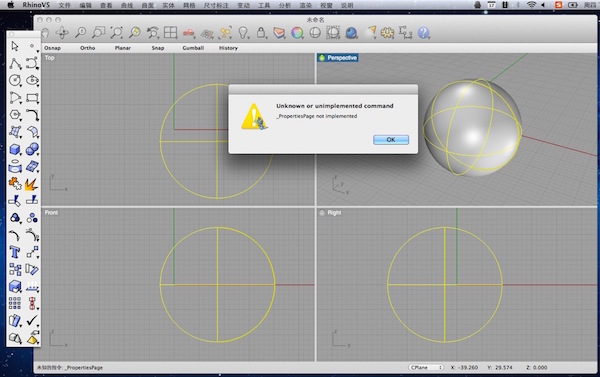Image resolution: width=600 pixels, height=377 pixels.
Task: Select the box solid tool icon
Action: [x=15, y=149]
